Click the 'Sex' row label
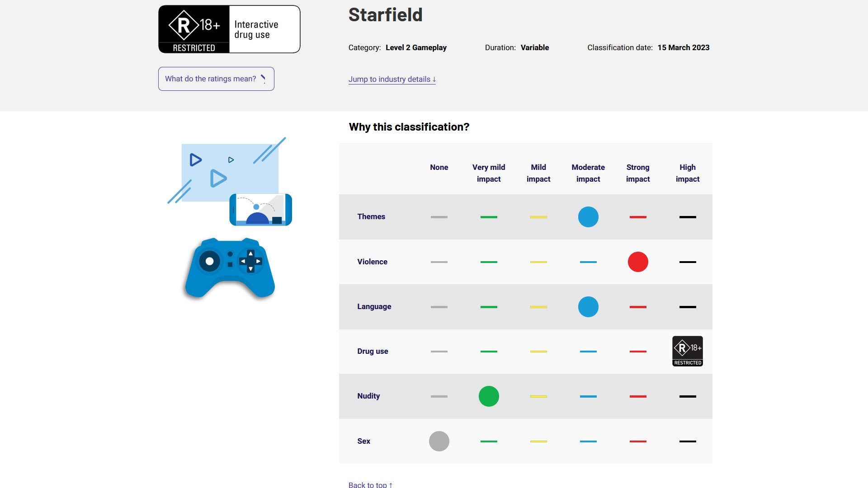868x488 pixels. [363, 441]
